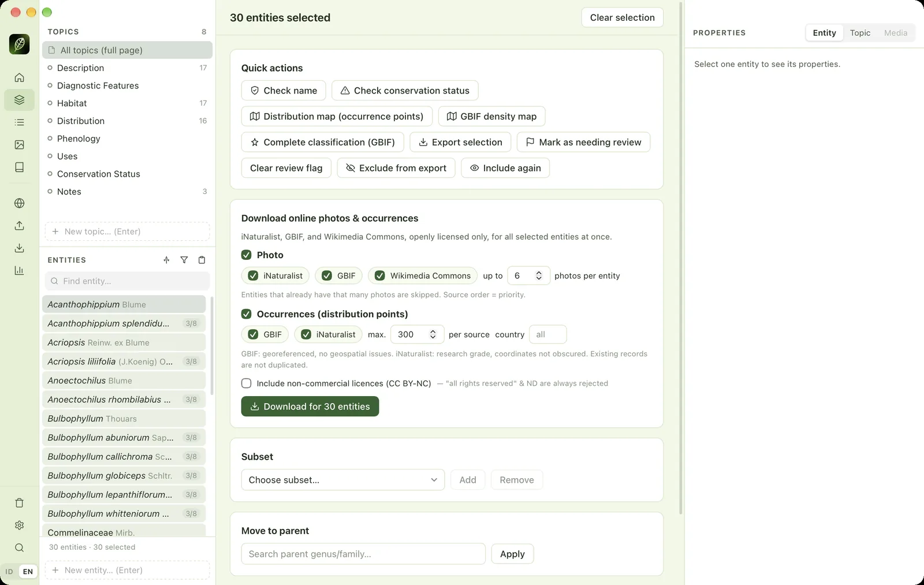Click the Clear selection button

tap(622, 17)
